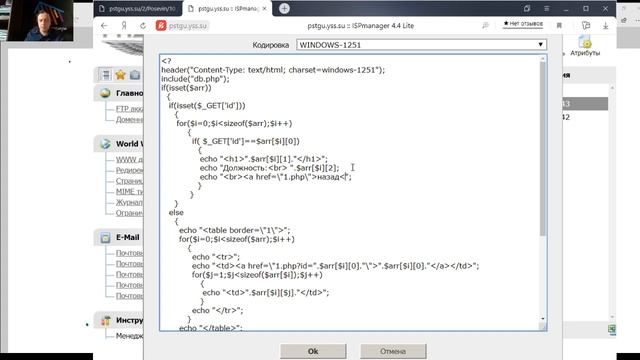
Task: Open the tab overview icon in the title bar
Action: pos(527,8)
